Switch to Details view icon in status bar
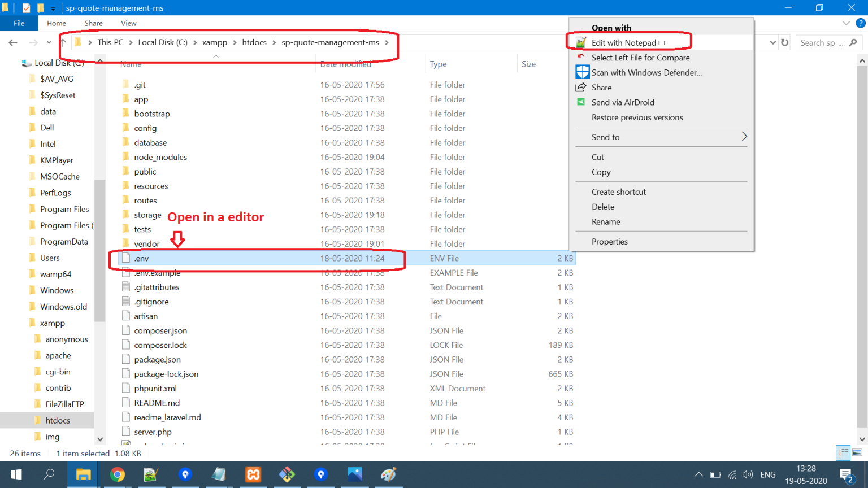 (843, 453)
